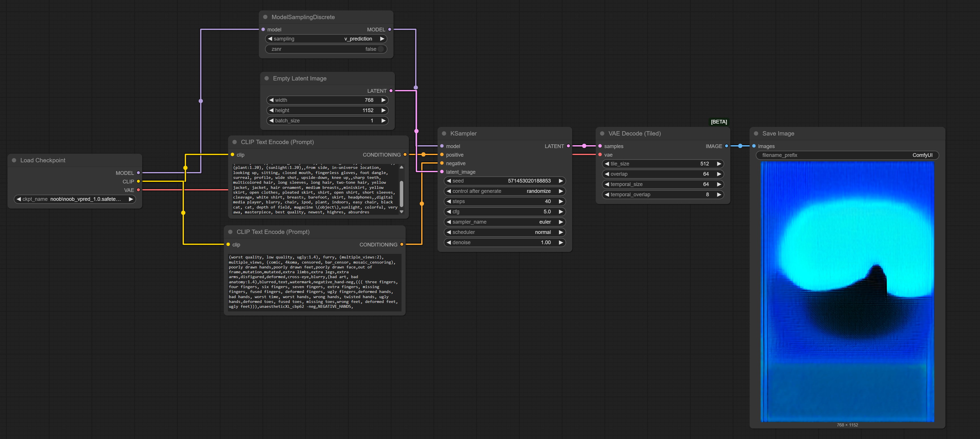Screen dimensions: 980x439
Task: Click the KSampler node title
Action: [x=463, y=134]
